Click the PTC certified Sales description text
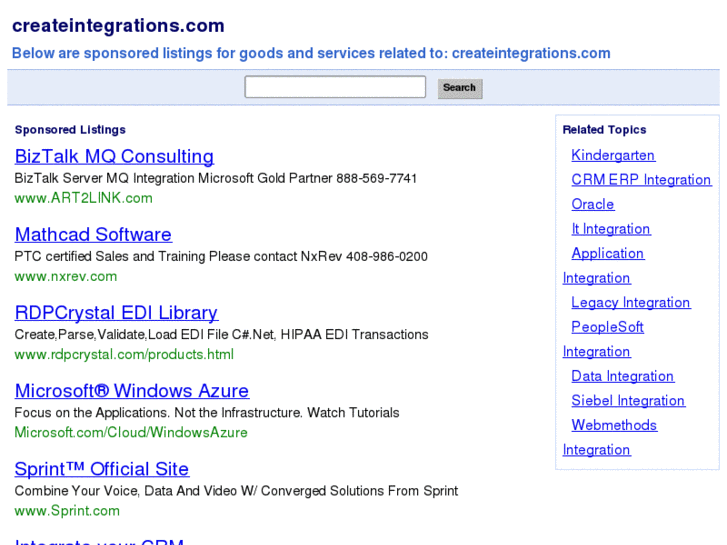The width and height of the screenshot is (727, 545). (221, 256)
